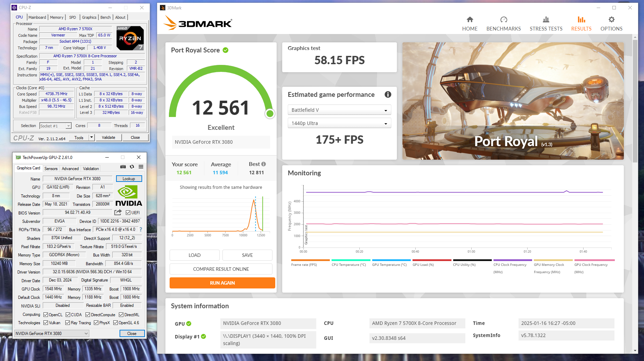Image resolution: width=644 pixels, height=361 pixels.
Task: Switch to the Validation tab in GPU-Z
Action: 91,169
